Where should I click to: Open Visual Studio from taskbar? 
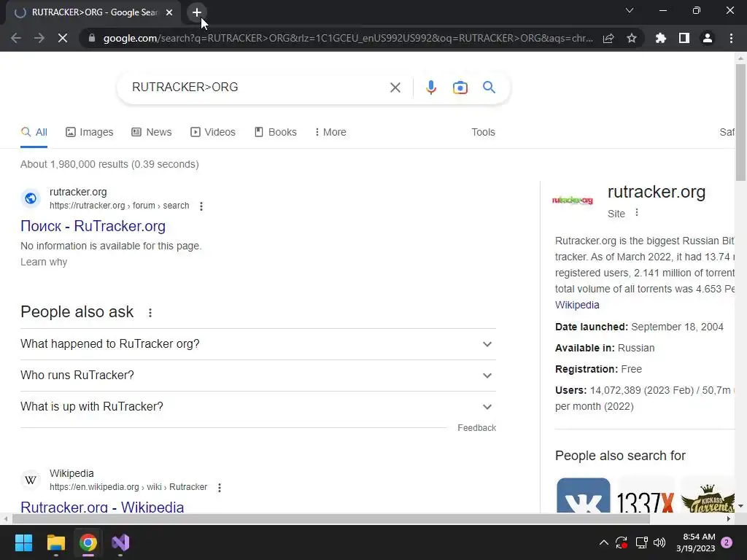[x=120, y=542]
